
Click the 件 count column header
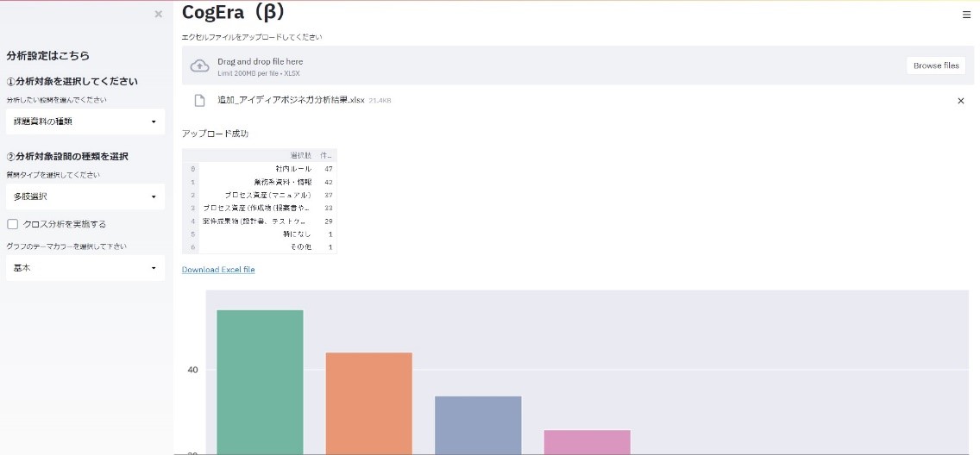click(x=326, y=155)
